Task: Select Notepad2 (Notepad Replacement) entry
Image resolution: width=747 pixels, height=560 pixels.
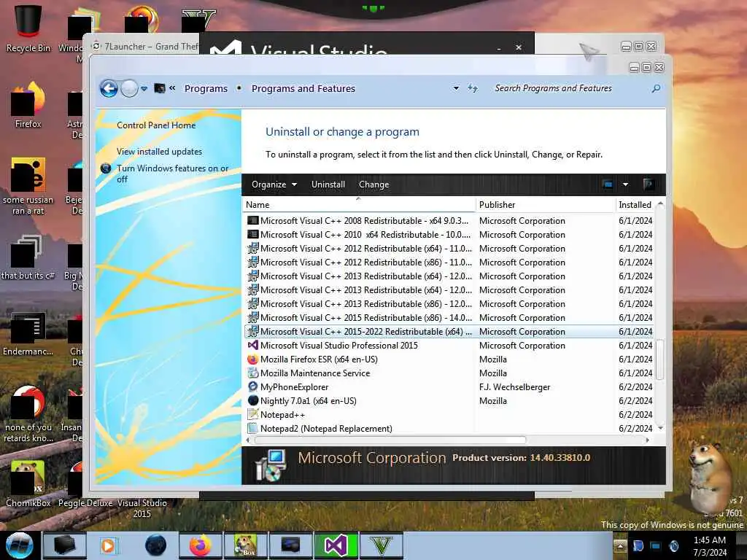Action: click(449, 429)
